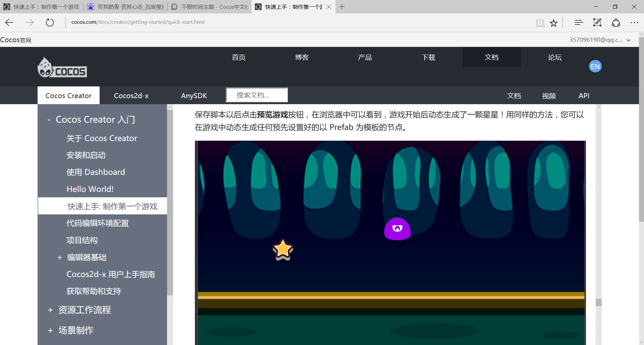Add this page to favorites star
The height and width of the screenshot is (345, 644).
(553, 23)
